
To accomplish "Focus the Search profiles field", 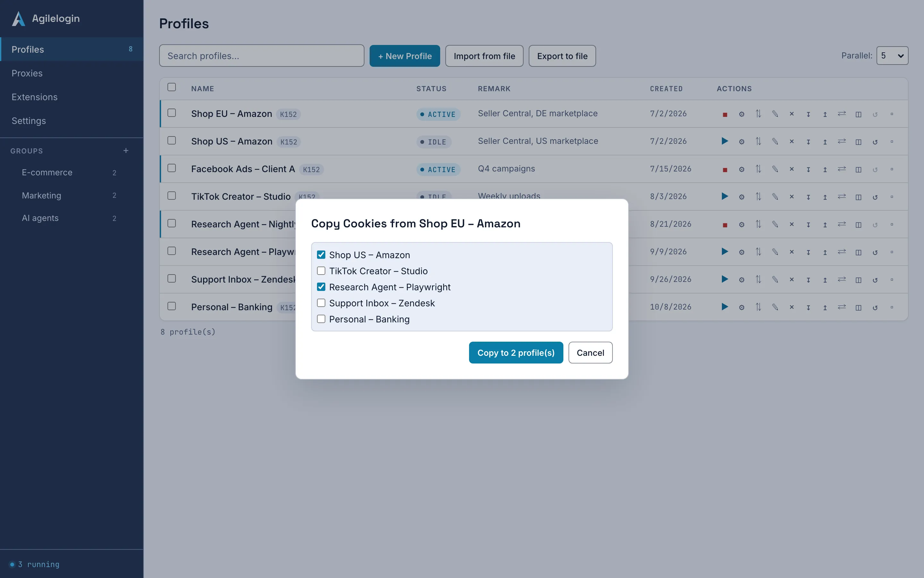I will (261, 56).
